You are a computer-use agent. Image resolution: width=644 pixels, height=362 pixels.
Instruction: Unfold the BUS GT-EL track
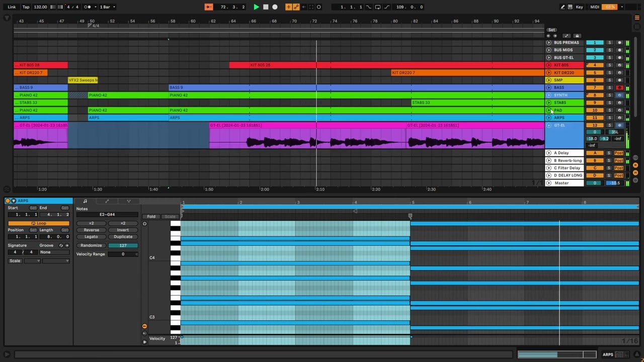pos(549,58)
